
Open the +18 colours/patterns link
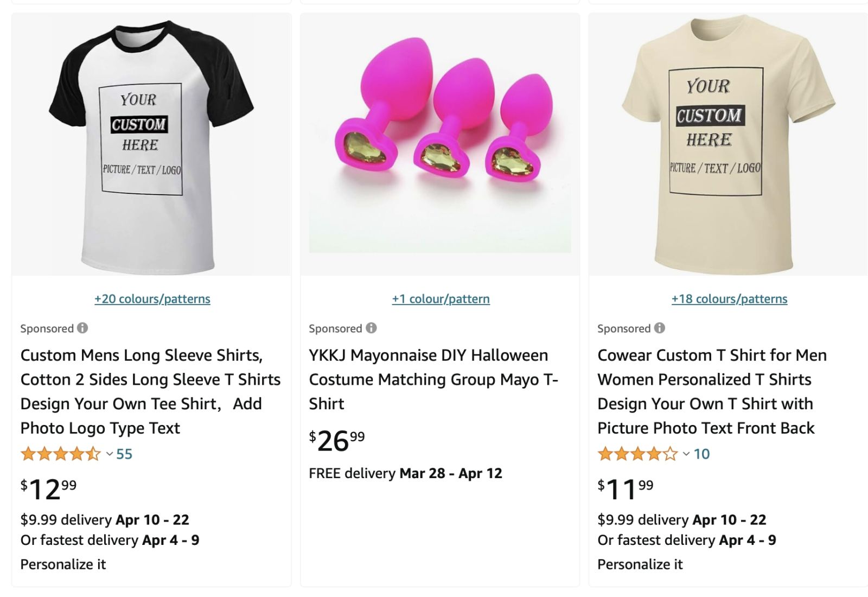point(729,298)
